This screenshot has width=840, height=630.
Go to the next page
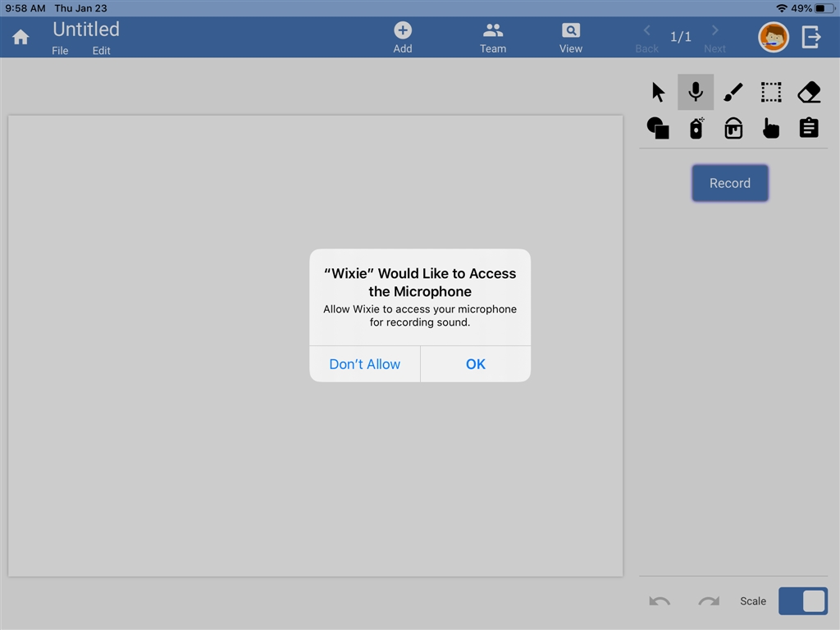(x=714, y=38)
